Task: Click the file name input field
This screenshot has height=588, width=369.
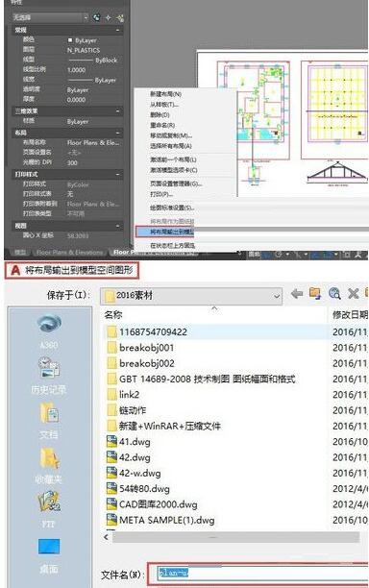Action: pos(262,573)
